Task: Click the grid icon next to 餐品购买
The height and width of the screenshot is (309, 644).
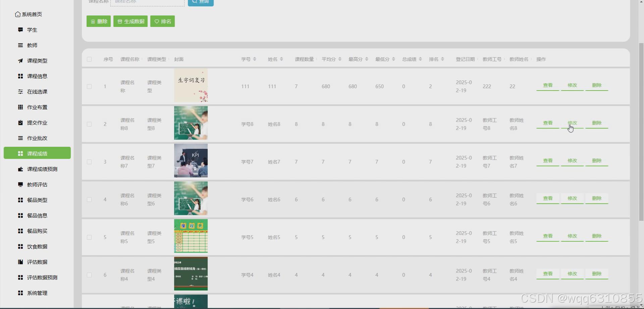Action: 20,231
